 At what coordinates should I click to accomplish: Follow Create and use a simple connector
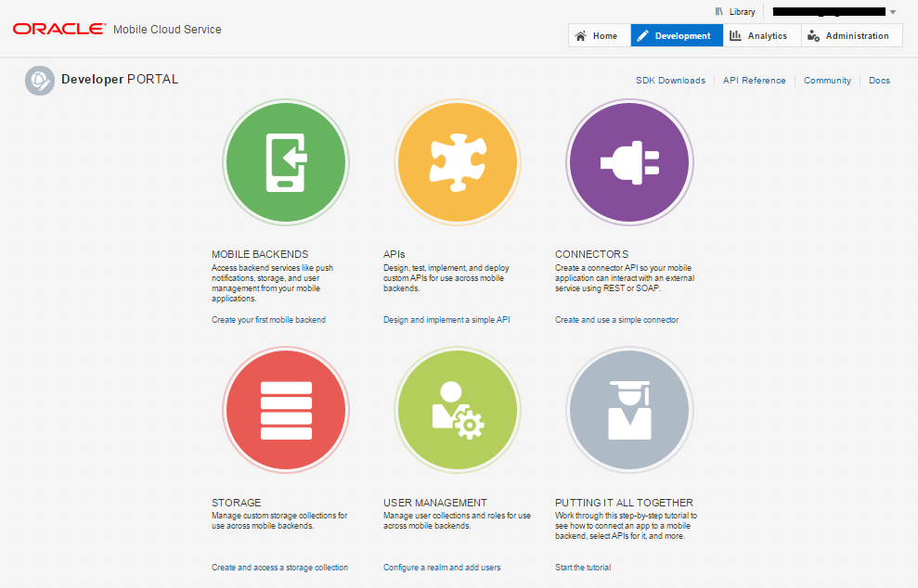(617, 320)
